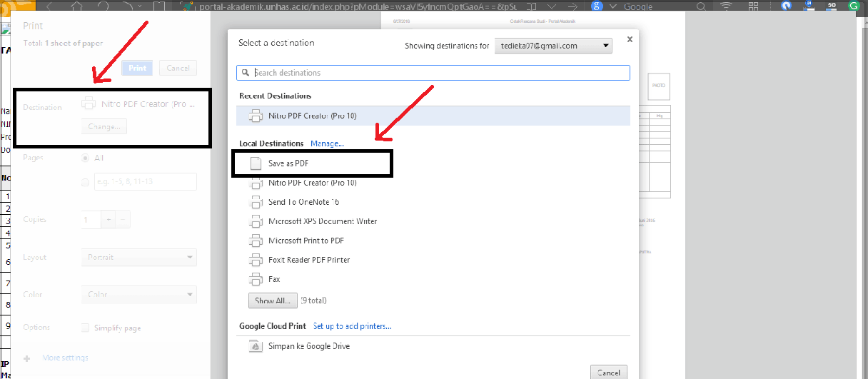This screenshot has width=868, height=379.
Task: Click the page range field e.g. 1-5, 8, 11-13
Action: click(146, 182)
